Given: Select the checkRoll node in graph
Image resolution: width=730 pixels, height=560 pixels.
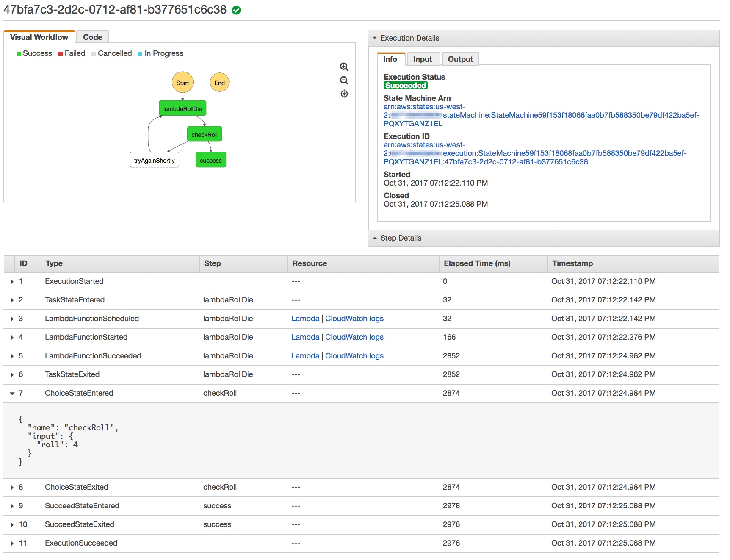Looking at the screenshot, I should tap(204, 134).
